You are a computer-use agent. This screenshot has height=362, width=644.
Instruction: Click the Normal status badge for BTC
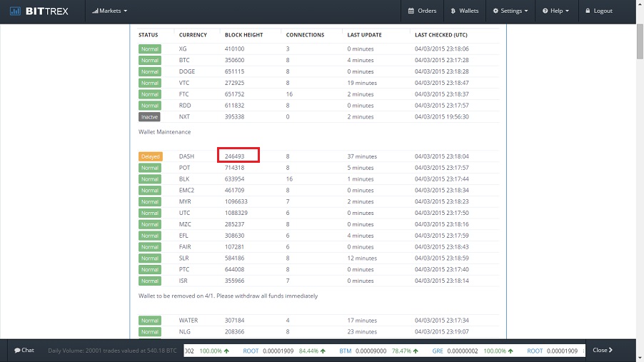coord(149,61)
